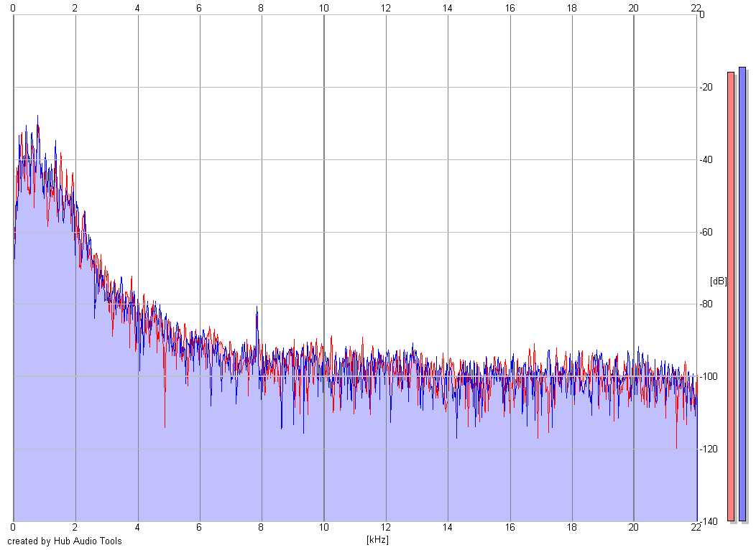Click the 12 kHz label on bottom axis

point(385,527)
